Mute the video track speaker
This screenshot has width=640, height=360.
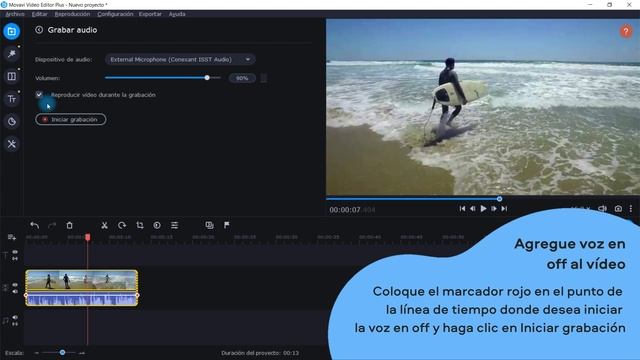coord(15,291)
